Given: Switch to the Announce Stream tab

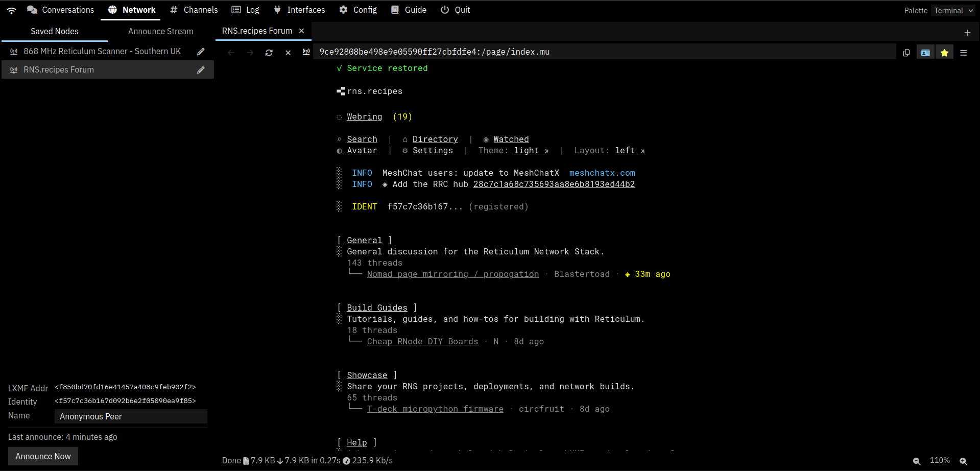Looking at the screenshot, I should 161,32.
